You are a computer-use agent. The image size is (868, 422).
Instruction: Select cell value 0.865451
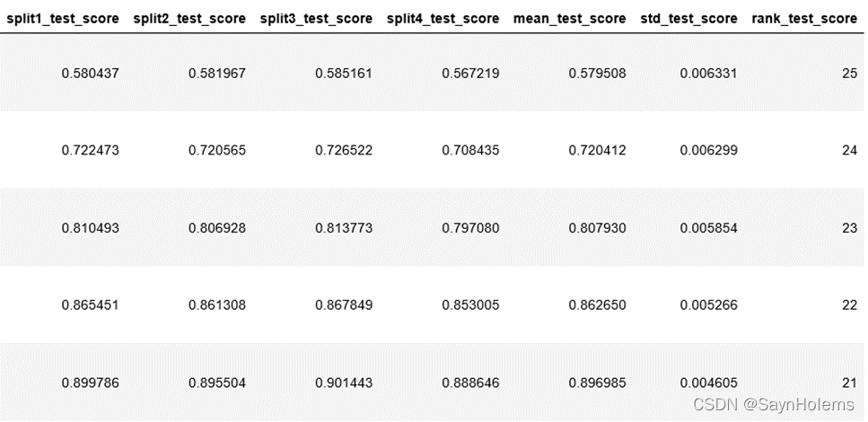[x=91, y=305]
